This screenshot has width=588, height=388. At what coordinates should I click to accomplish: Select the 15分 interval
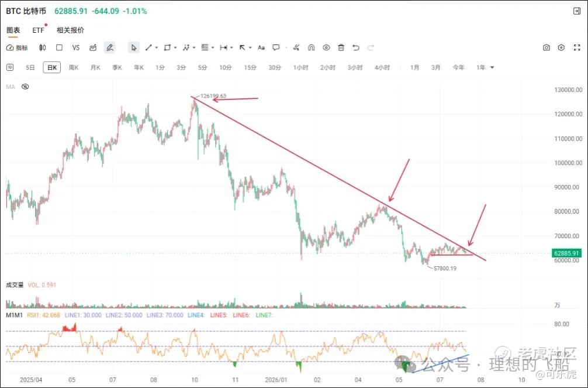[250, 68]
